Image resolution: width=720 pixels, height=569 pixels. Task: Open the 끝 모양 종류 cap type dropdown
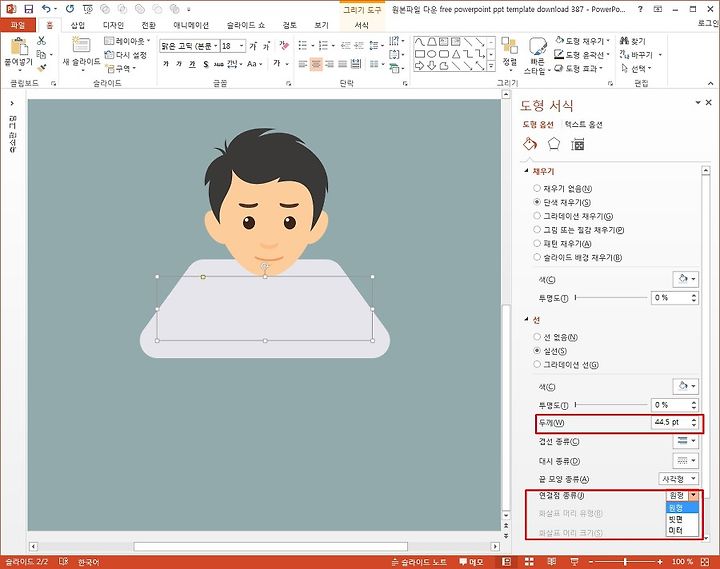[x=679, y=479]
